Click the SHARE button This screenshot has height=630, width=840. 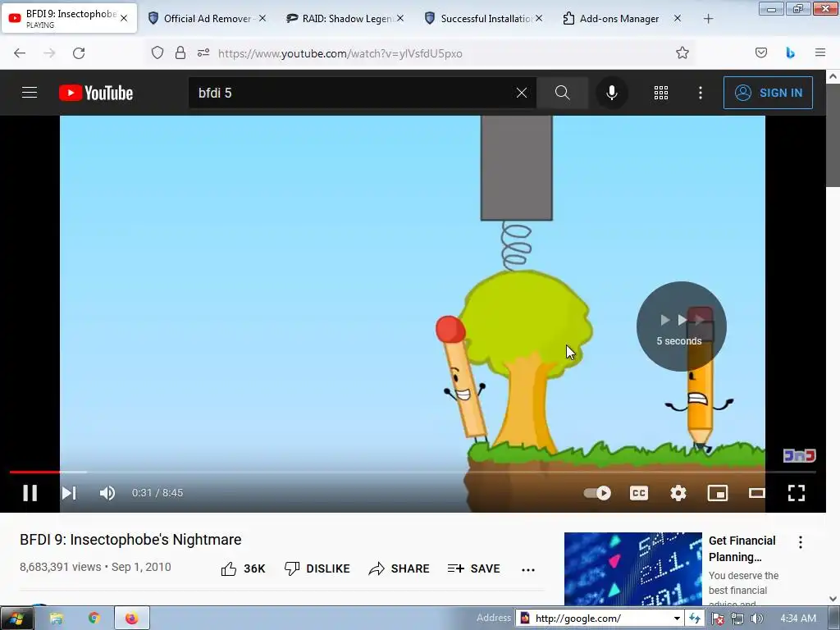click(399, 568)
